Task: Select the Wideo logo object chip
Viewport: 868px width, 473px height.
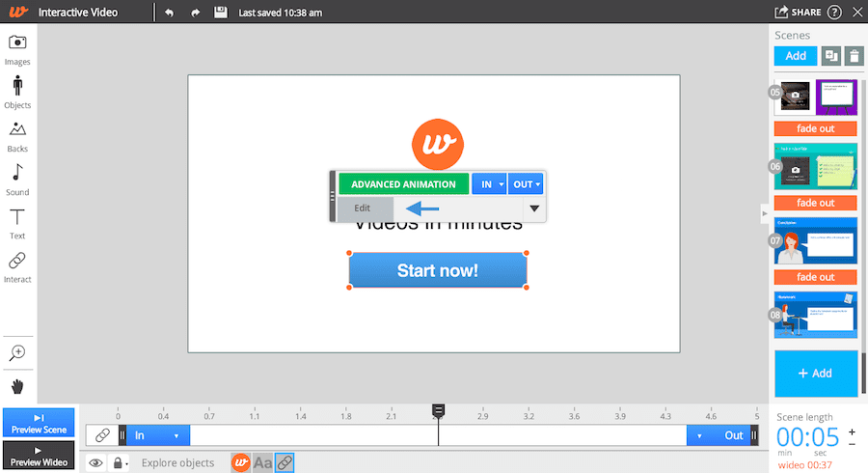Action: point(241,462)
